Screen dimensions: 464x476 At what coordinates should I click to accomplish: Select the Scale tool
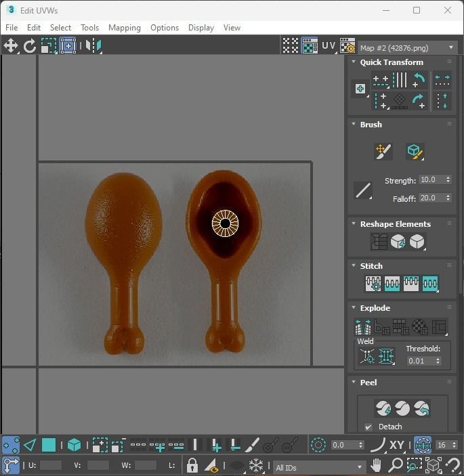coord(49,45)
